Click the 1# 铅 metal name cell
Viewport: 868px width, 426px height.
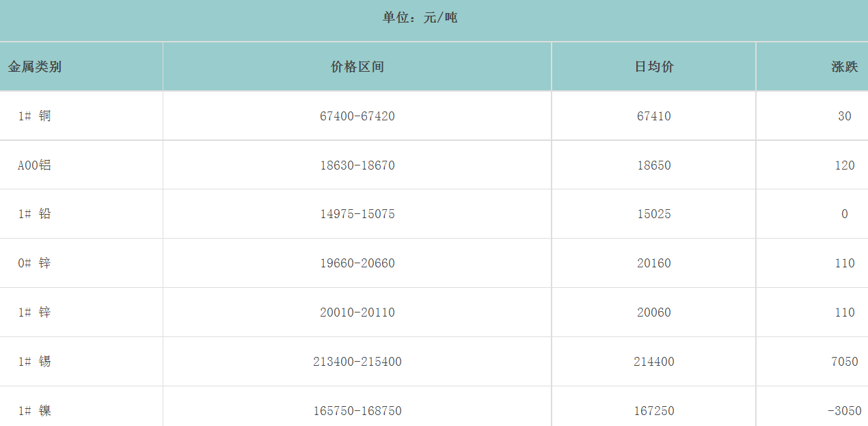(x=34, y=214)
